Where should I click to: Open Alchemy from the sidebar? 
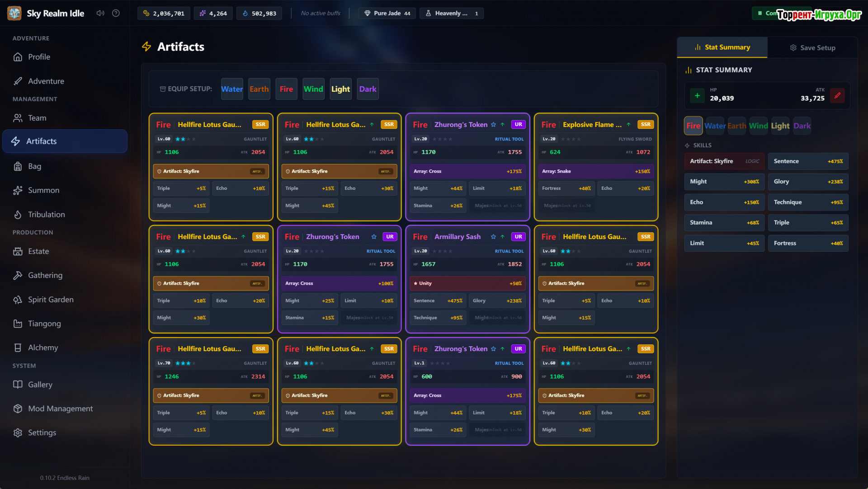point(43,347)
